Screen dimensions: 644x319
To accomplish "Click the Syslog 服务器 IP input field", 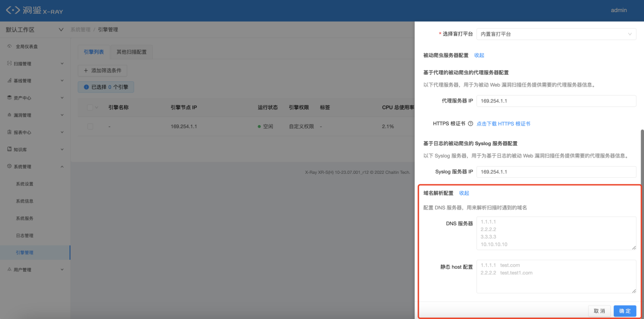I will (x=556, y=172).
